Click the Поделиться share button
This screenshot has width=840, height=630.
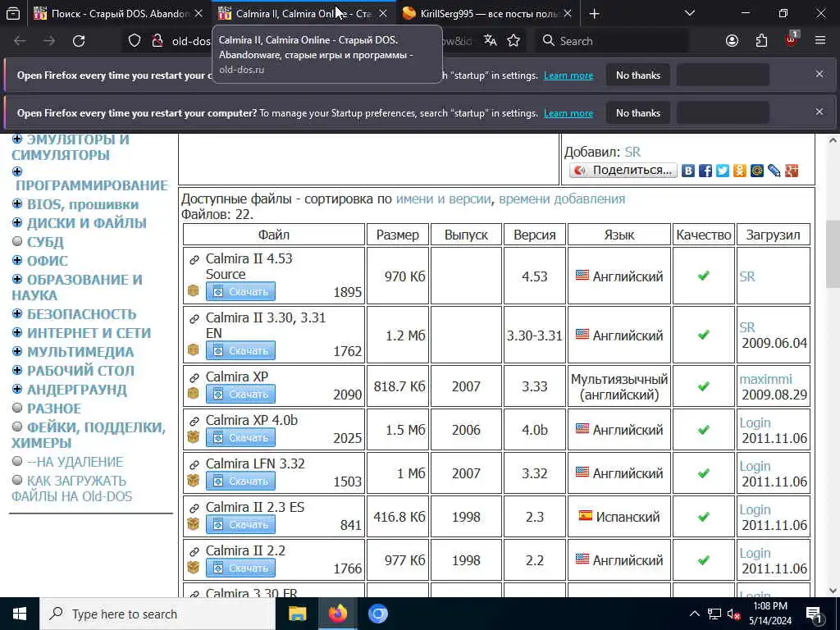pyautogui.click(x=623, y=171)
